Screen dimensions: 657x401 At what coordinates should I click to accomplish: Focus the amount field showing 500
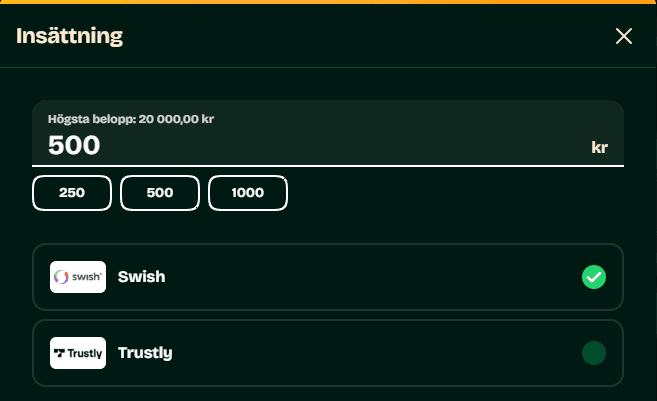coord(328,133)
